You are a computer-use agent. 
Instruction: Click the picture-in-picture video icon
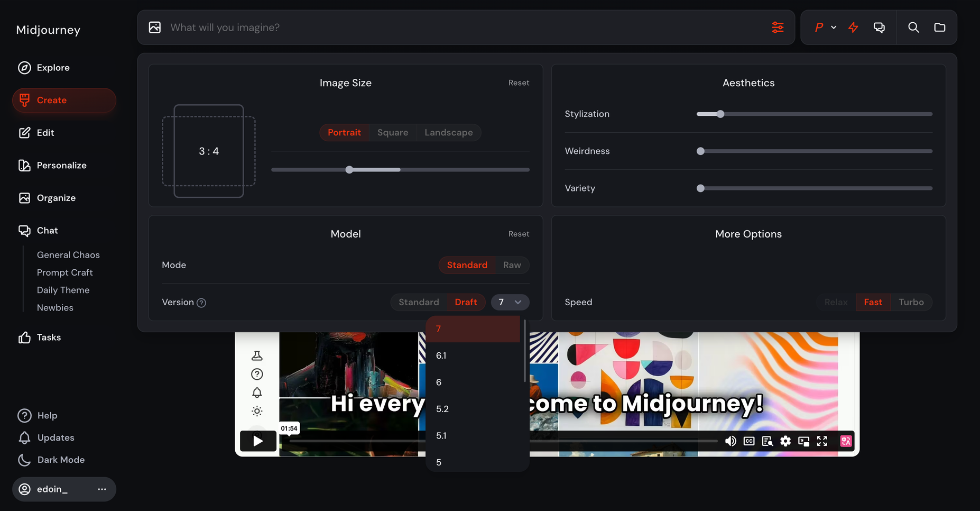click(x=803, y=441)
